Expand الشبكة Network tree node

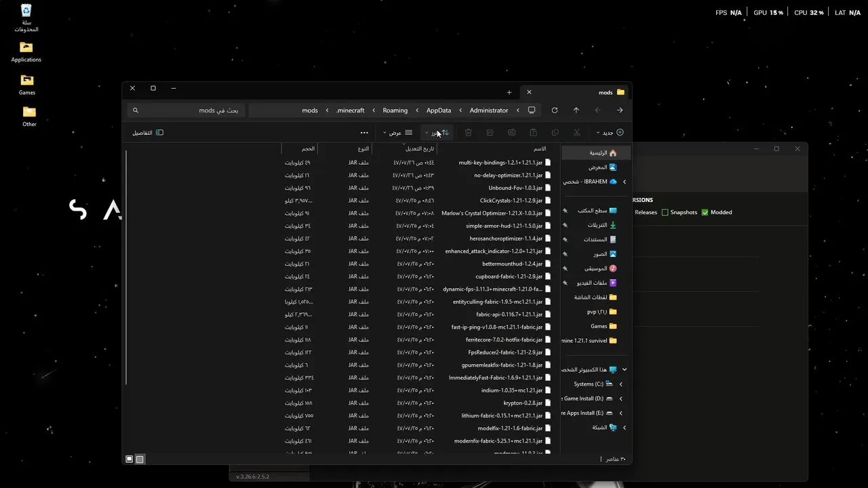point(625,428)
